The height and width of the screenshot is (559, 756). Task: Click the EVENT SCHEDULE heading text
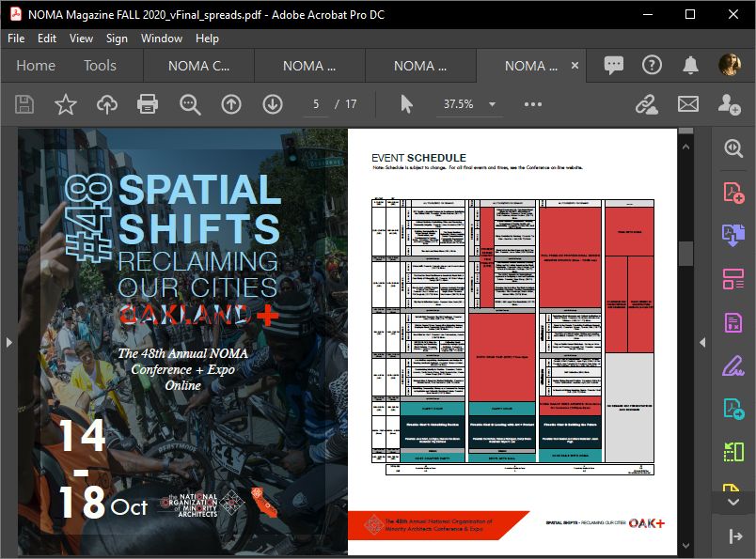point(418,158)
